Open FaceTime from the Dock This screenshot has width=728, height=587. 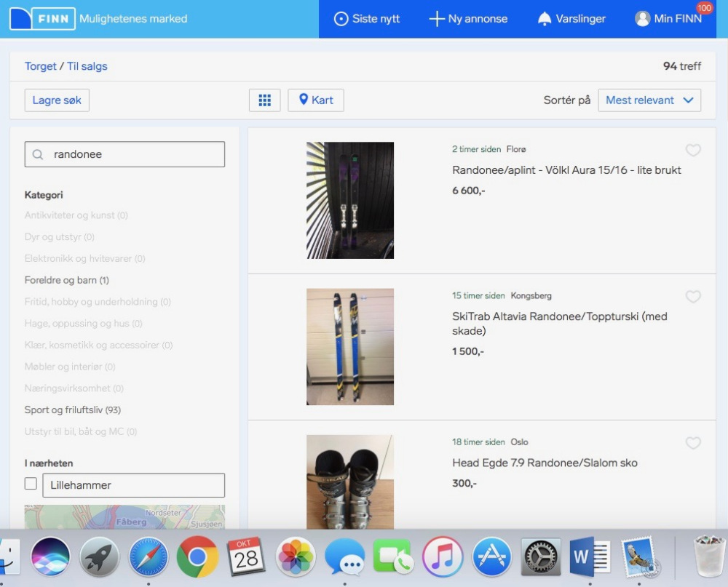[x=393, y=556]
